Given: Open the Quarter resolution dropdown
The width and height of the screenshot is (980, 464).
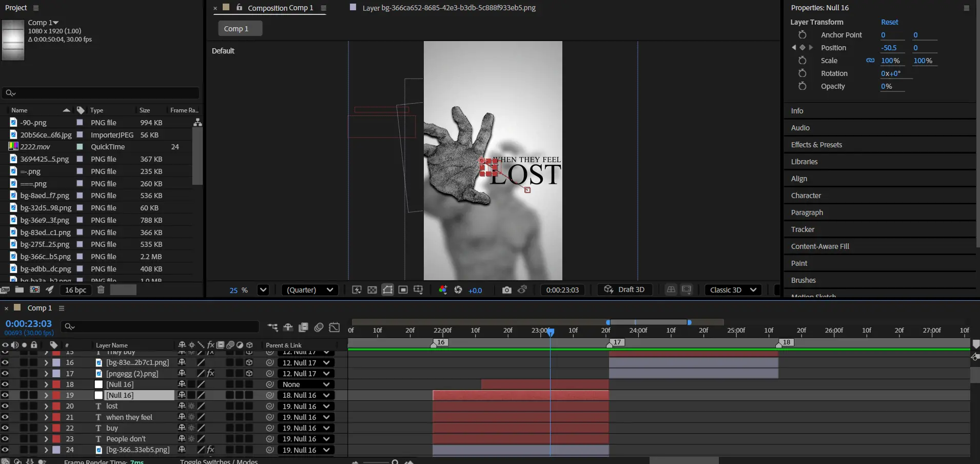Looking at the screenshot, I should [x=310, y=290].
